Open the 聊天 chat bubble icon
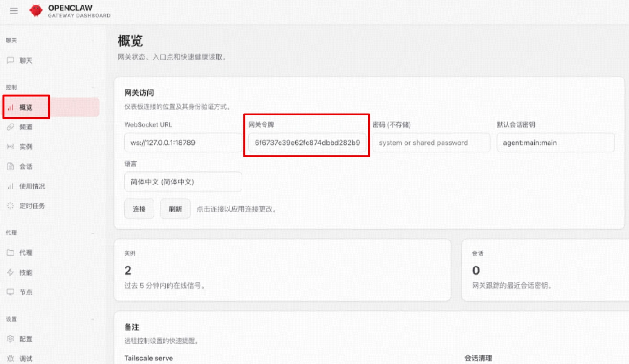This screenshot has height=364, width=629. [10, 60]
